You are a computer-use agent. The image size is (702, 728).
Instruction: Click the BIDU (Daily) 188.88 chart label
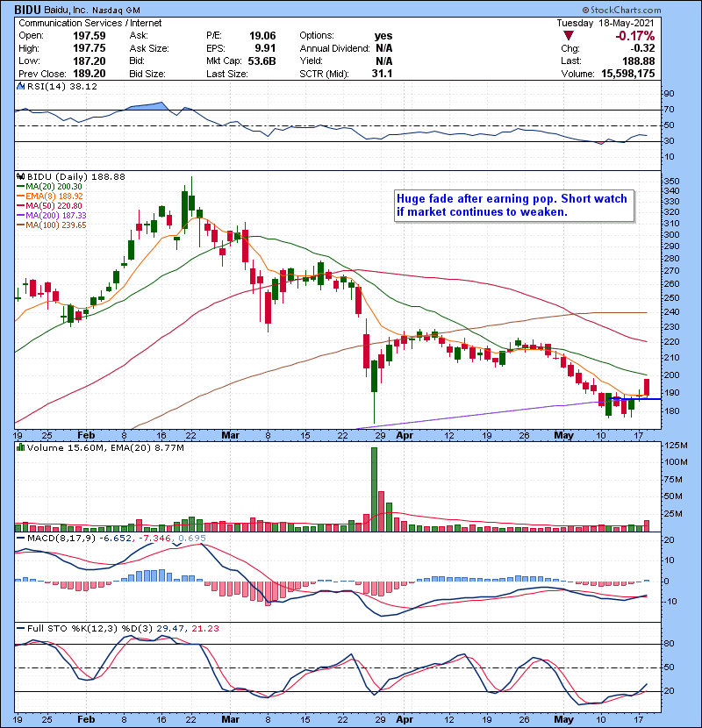coord(75,176)
